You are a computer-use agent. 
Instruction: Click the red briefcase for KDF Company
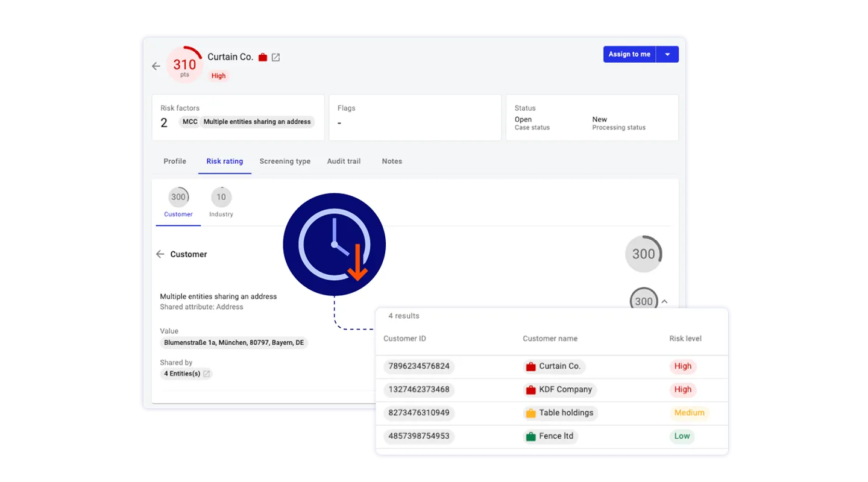point(530,390)
